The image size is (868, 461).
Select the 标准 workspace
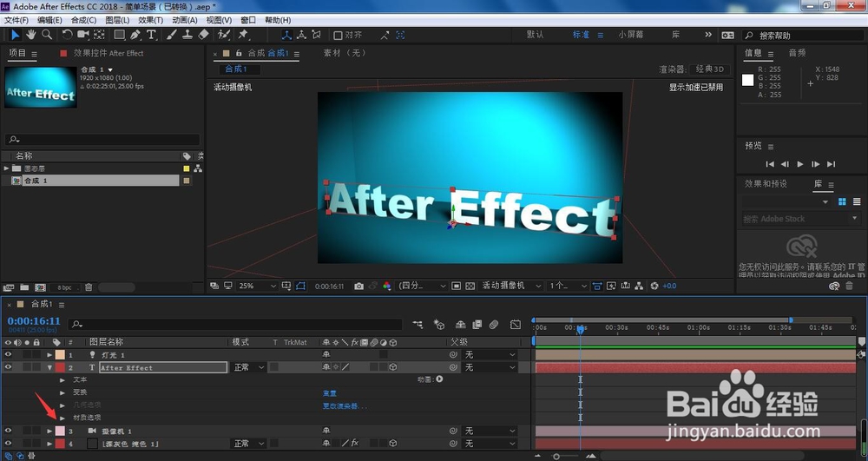(x=581, y=35)
